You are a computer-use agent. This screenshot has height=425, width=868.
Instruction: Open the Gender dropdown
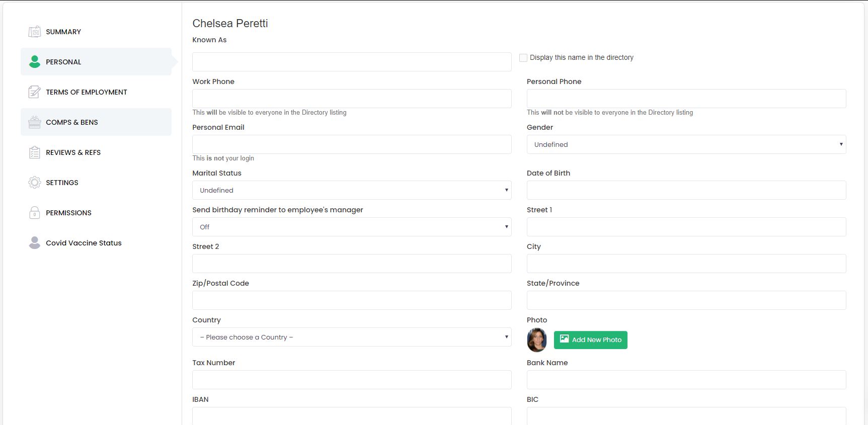(686, 144)
